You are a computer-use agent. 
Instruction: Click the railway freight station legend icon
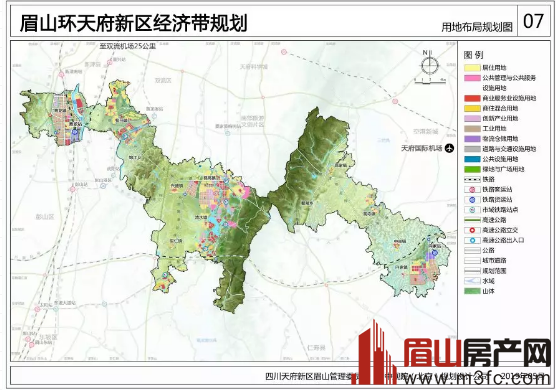tap(472, 200)
